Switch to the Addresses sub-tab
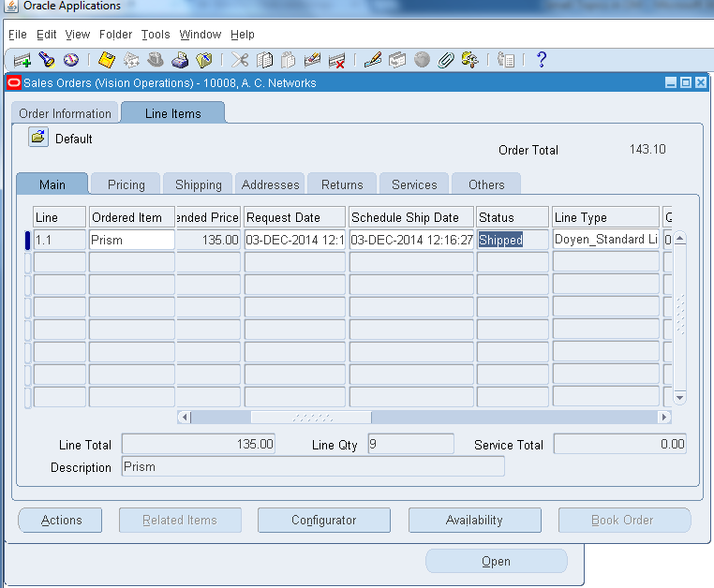714x588 pixels. pyautogui.click(x=270, y=184)
